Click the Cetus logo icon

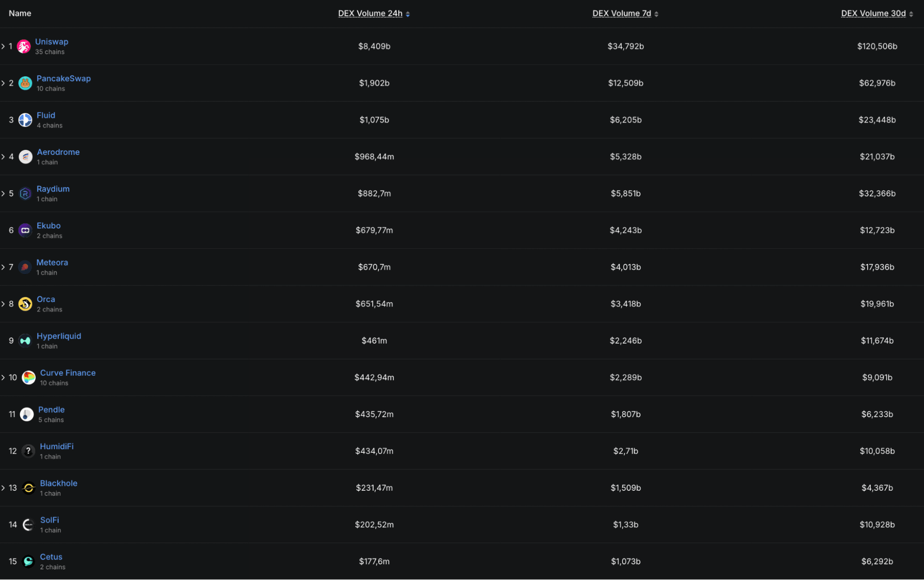tap(28, 561)
